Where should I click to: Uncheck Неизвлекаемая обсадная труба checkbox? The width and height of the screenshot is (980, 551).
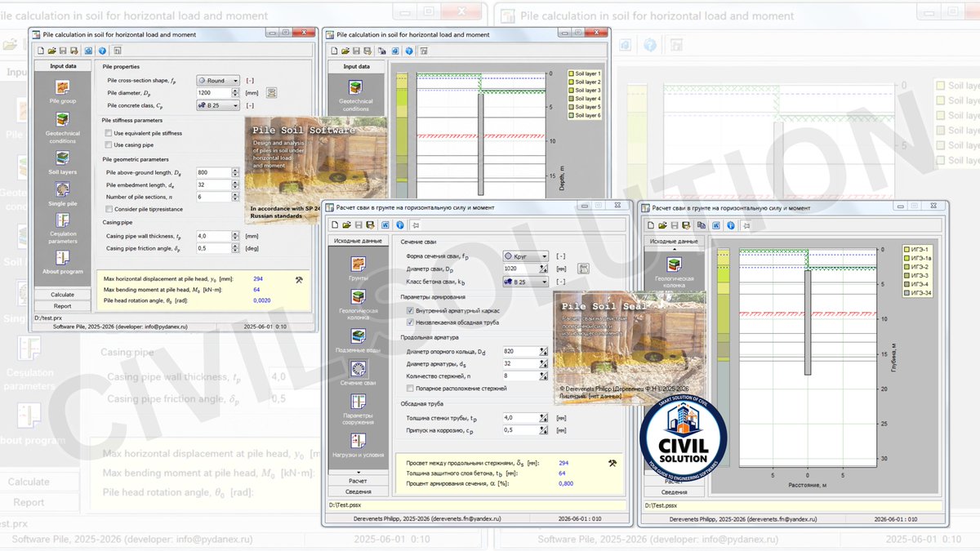(410, 322)
